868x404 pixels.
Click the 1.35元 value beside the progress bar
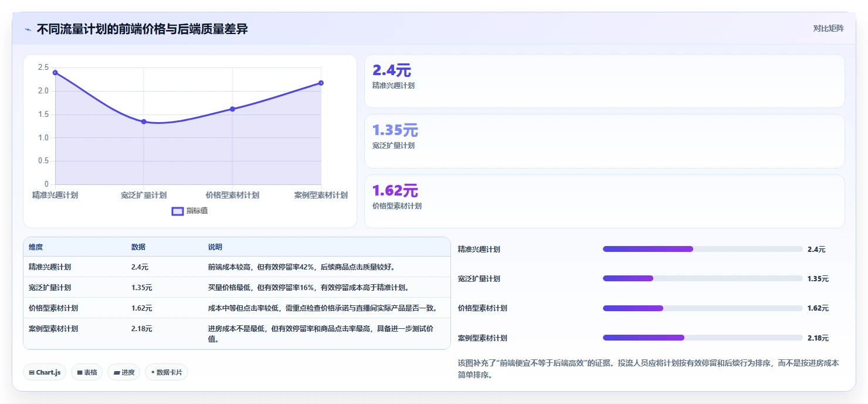tap(818, 279)
